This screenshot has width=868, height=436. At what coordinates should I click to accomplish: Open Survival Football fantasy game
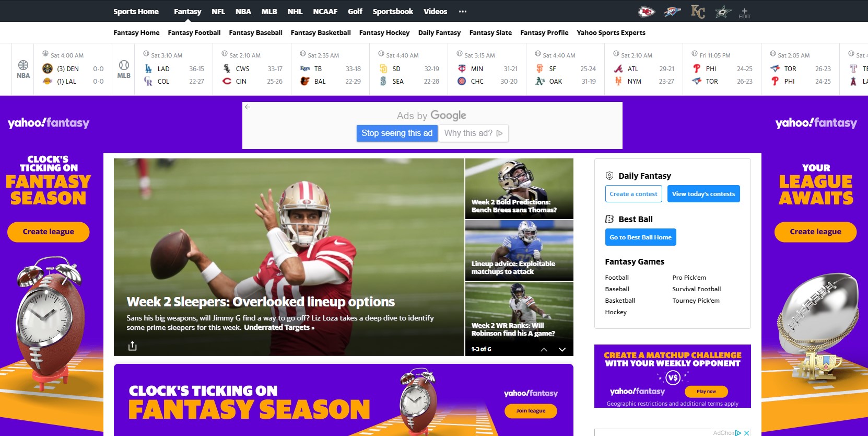[696, 289]
